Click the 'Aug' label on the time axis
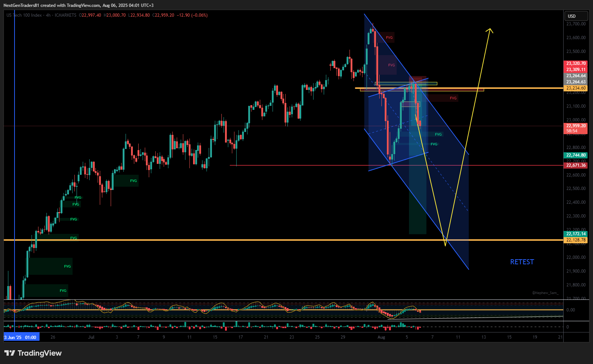Image resolution: width=593 pixels, height=364 pixels. coord(381,337)
